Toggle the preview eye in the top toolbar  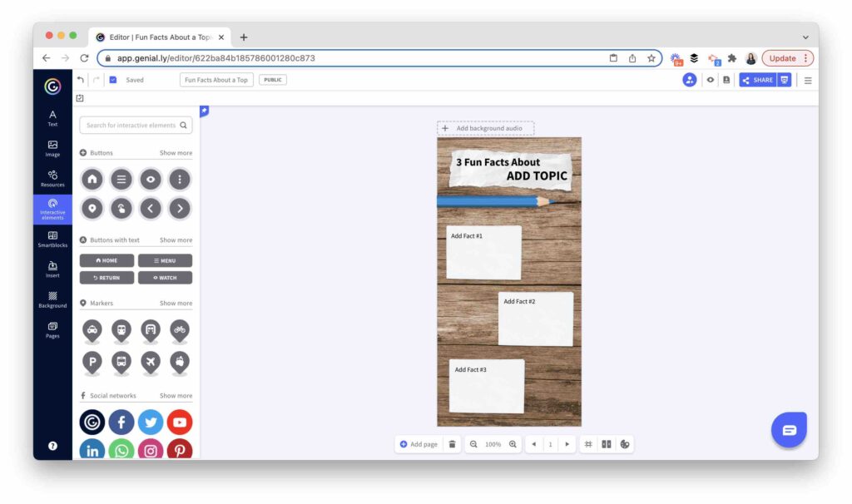coord(711,79)
